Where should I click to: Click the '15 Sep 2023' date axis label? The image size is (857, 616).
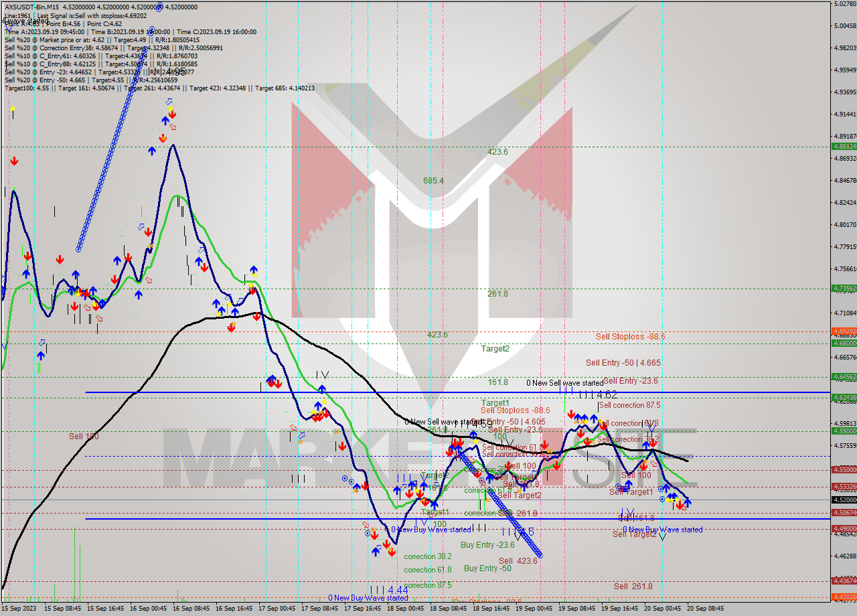[18, 609]
